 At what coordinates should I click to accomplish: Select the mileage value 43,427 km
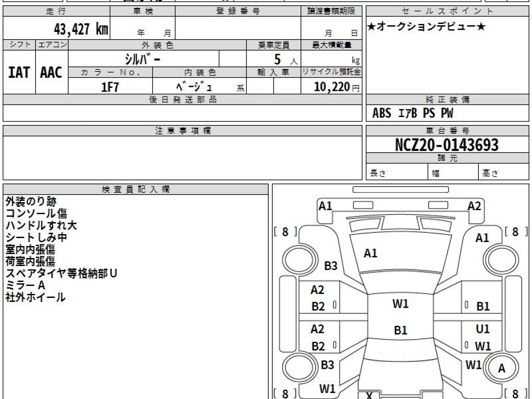coord(81,29)
